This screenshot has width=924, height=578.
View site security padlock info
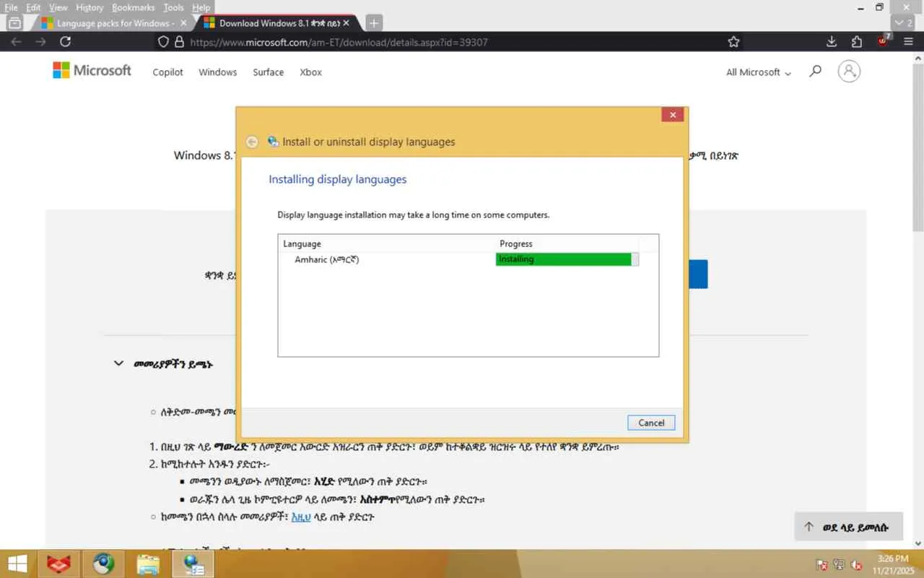pyautogui.click(x=180, y=42)
